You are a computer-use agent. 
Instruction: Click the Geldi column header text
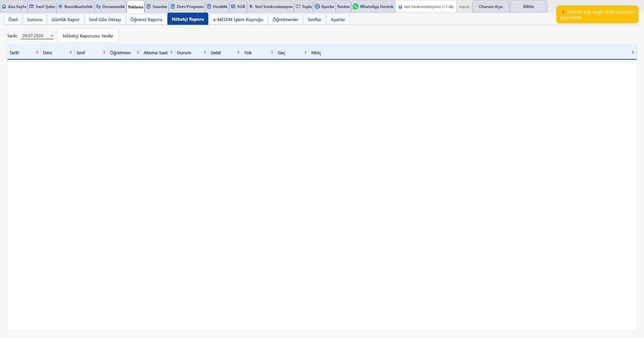click(216, 53)
